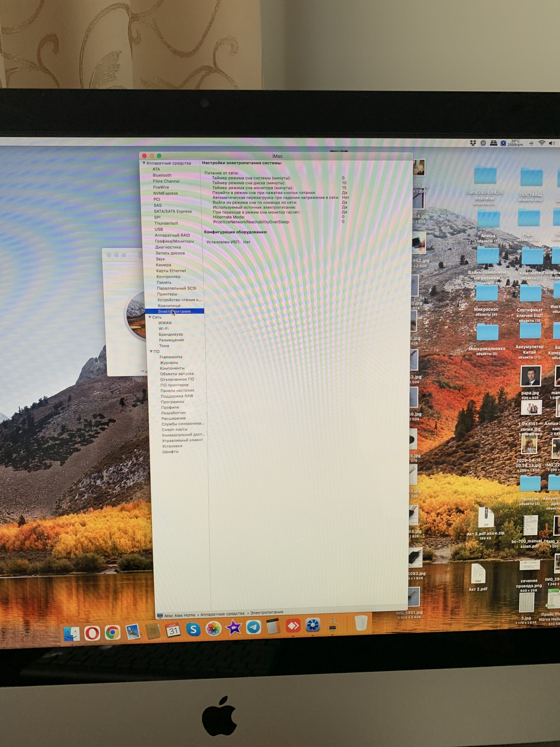
Task: Select Шрифты under ПО
Action: click(x=170, y=451)
